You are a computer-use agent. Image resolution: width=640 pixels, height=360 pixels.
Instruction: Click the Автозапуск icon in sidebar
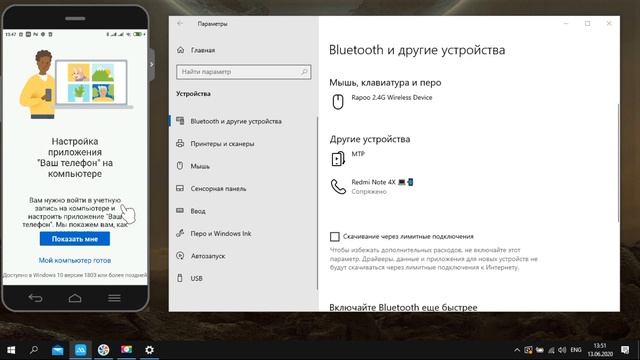180,256
